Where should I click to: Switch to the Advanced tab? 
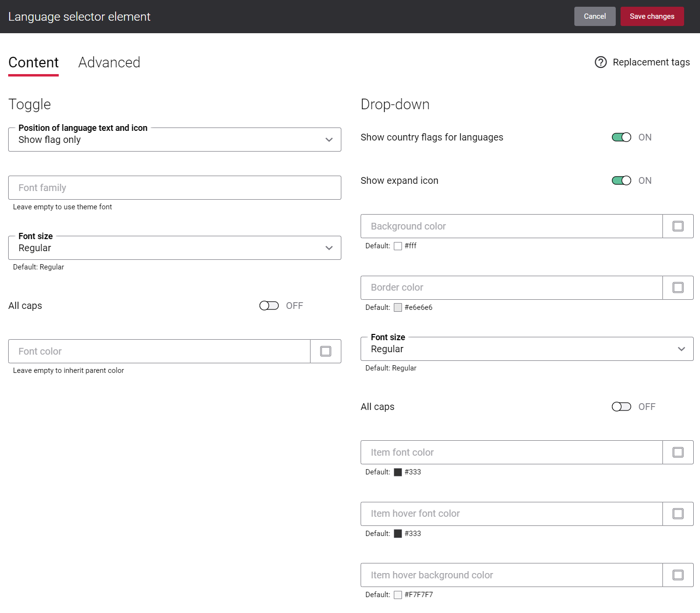(109, 62)
